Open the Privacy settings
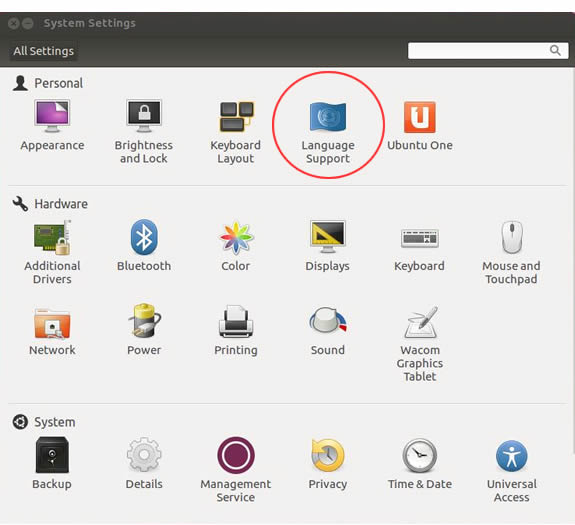This screenshot has height=525, width=575. coord(327,463)
